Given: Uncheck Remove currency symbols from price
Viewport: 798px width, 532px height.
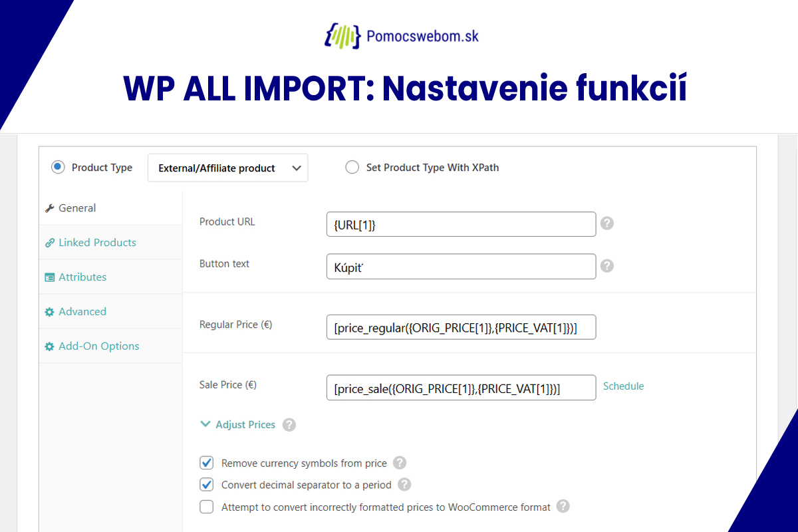Looking at the screenshot, I should point(207,463).
